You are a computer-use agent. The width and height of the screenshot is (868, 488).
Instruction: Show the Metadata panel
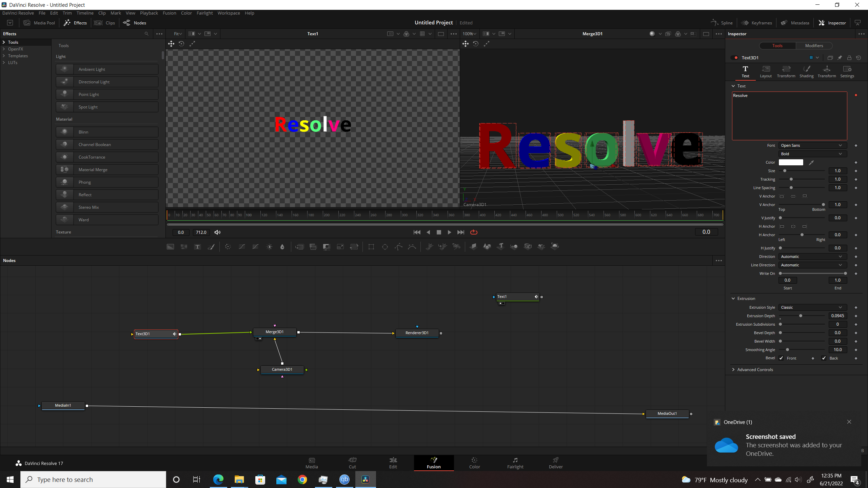(795, 23)
